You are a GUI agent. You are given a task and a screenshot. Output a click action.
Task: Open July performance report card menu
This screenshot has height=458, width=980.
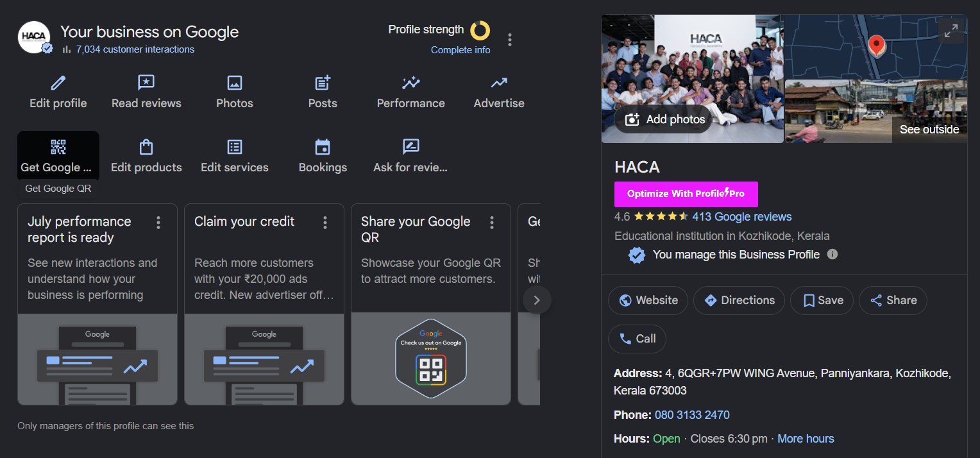tap(158, 222)
